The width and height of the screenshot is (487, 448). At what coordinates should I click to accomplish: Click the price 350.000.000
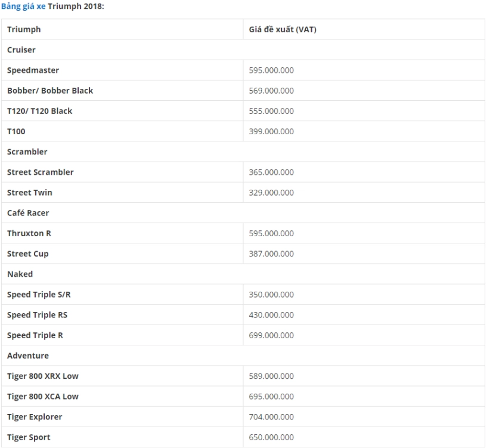coord(271,295)
